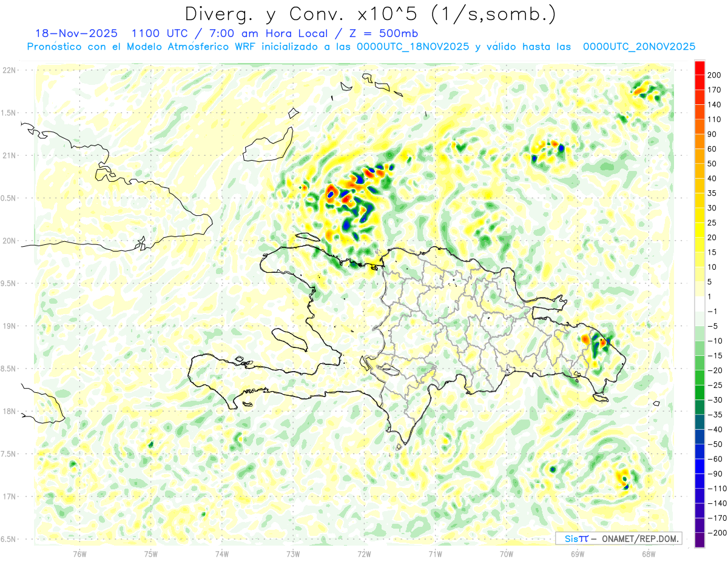The width and height of the screenshot is (728, 562).
Task: Click the positive colorbar value '40'
Action: click(x=712, y=178)
